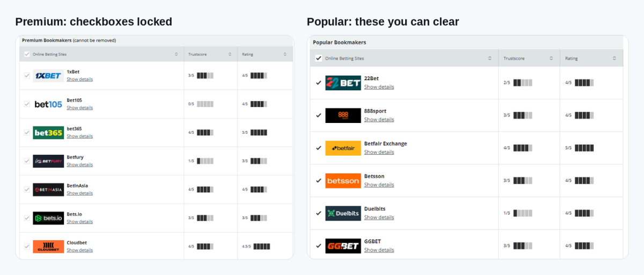Open Show details for Cloudbet
Viewport: 644px width, 275px height.
[x=79, y=250]
